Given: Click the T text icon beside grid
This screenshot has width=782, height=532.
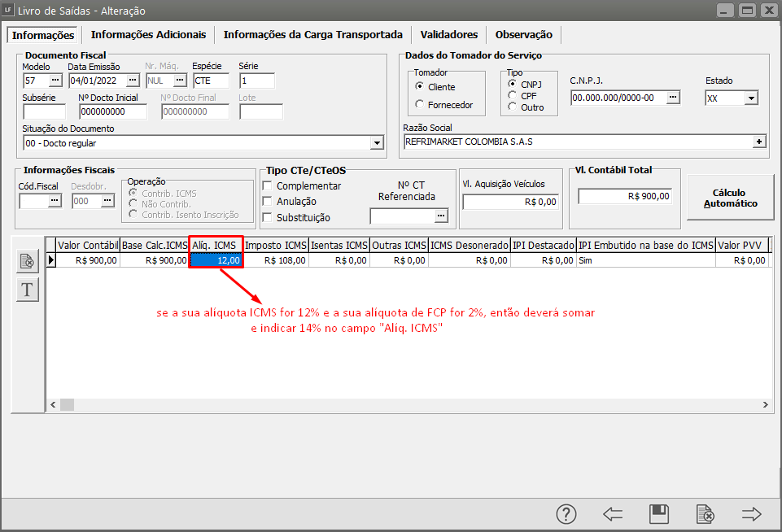Looking at the screenshot, I should pyautogui.click(x=28, y=289).
